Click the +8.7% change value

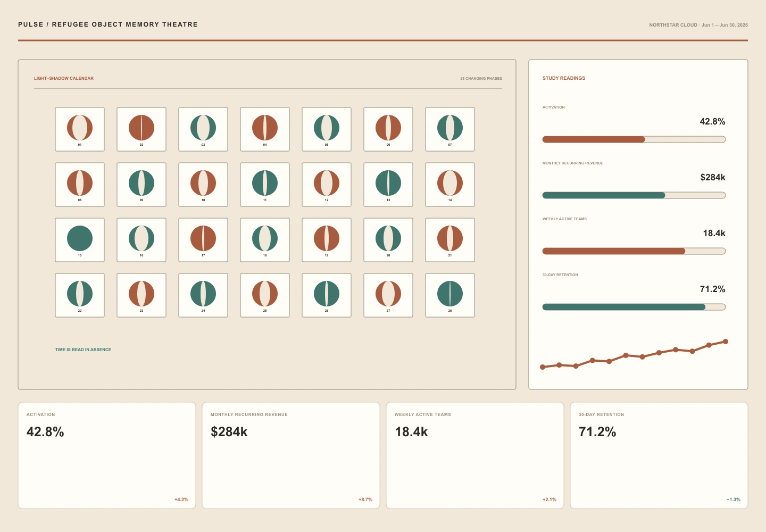(x=365, y=500)
